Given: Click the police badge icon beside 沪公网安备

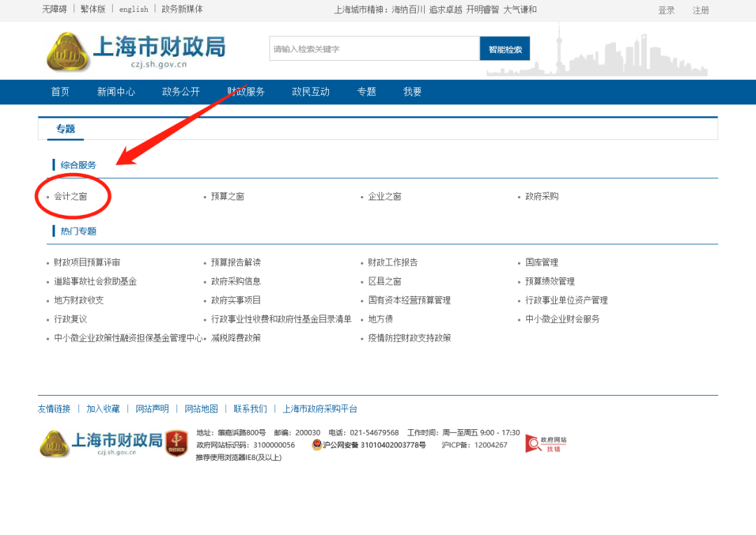Looking at the screenshot, I should [x=317, y=444].
